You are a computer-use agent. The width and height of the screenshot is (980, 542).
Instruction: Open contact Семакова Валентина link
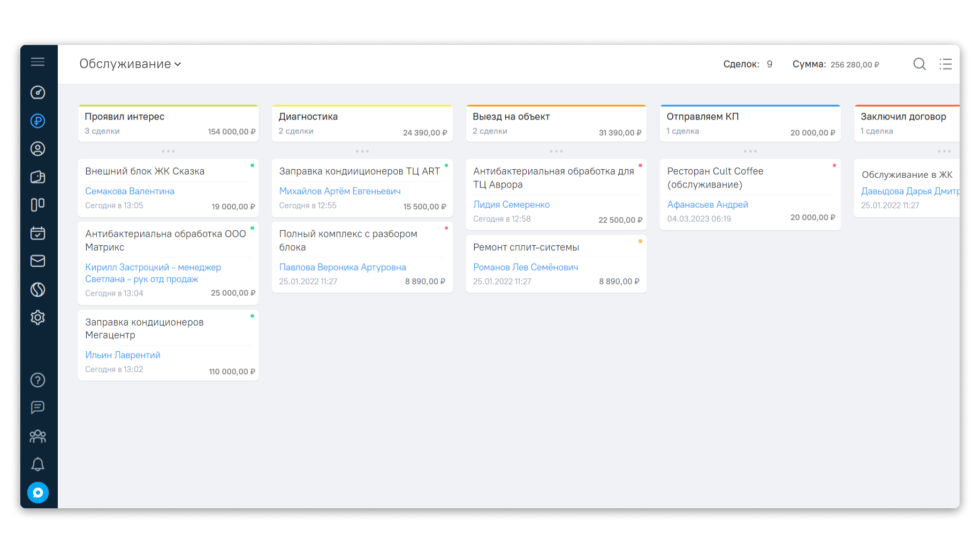point(130,191)
